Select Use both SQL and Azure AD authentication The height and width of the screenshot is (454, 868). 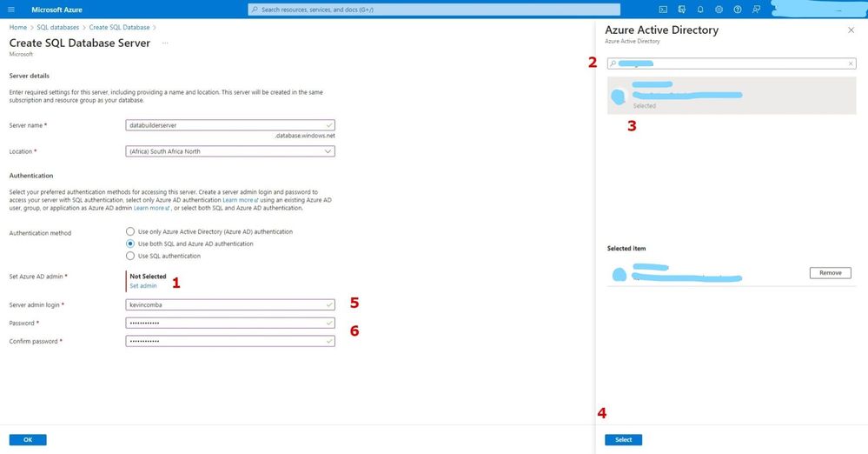[130, 244]
